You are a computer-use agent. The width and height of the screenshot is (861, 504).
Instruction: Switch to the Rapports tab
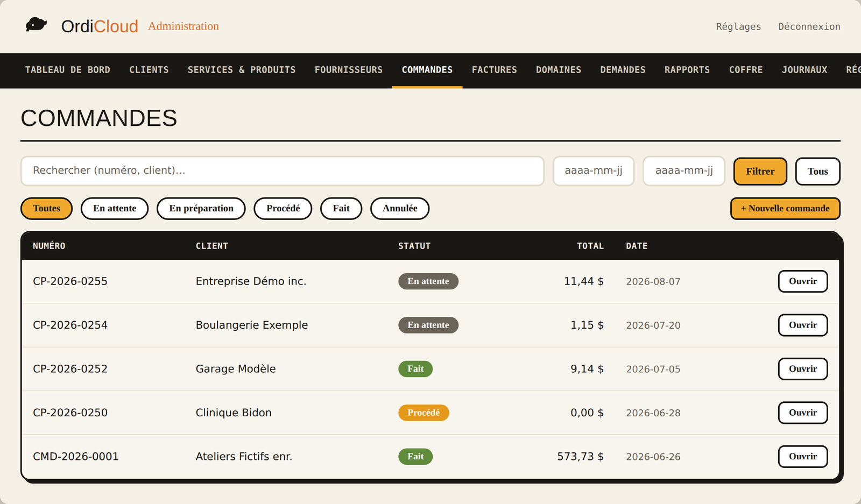pos(687,70)
